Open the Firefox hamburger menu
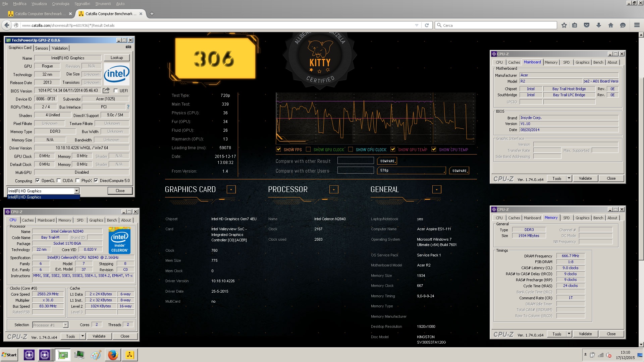644x362 pixels. point(637,25)
